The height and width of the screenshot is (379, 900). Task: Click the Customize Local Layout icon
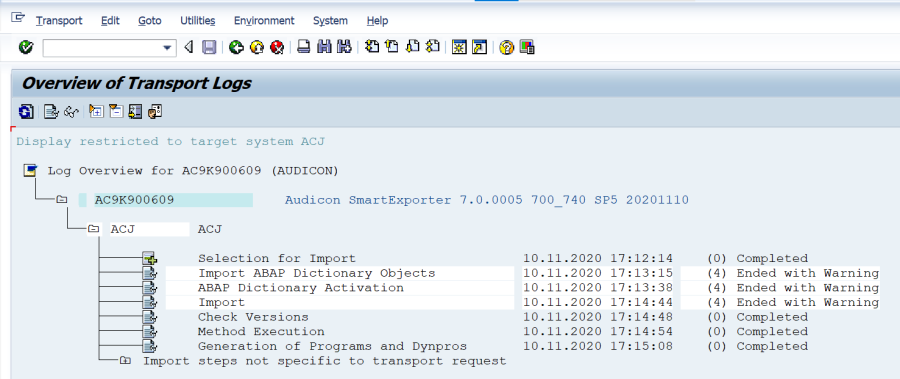527,47
